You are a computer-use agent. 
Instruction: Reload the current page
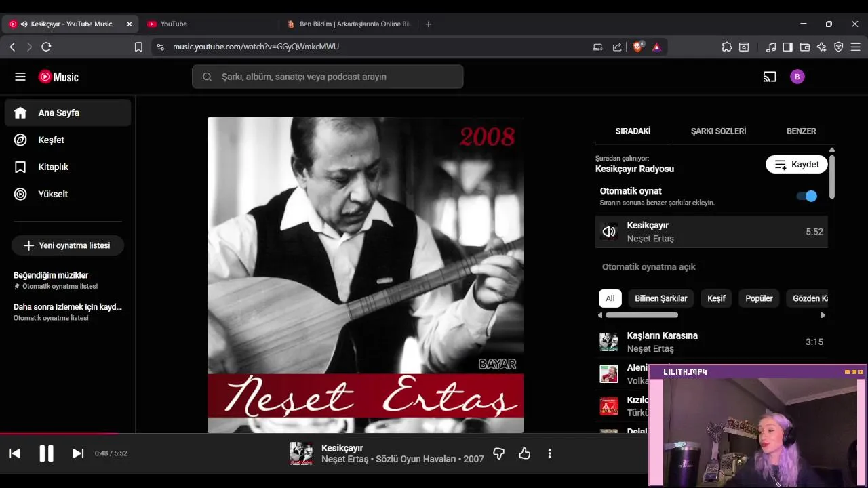[x=46, y=47]
